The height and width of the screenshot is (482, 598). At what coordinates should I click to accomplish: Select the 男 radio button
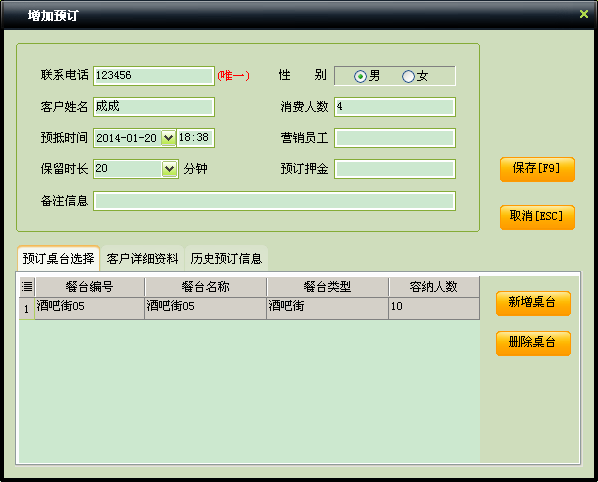(x=360, y=76)
